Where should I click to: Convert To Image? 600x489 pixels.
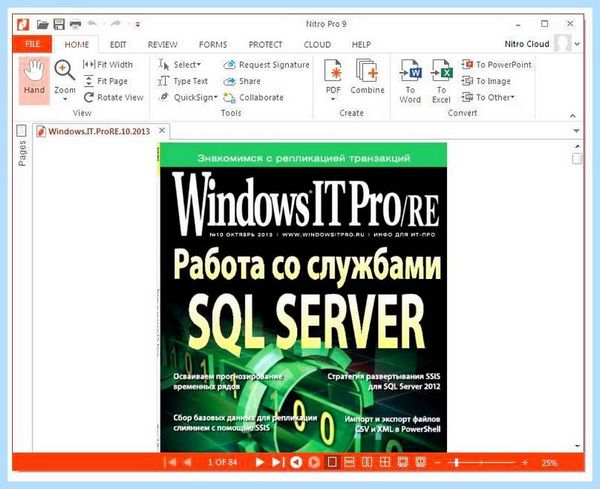tap(486, 81)
